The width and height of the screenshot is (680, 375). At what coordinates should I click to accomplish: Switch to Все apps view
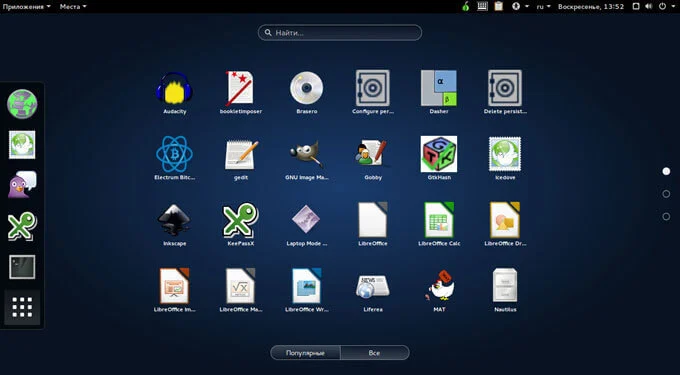coord(375,353)
